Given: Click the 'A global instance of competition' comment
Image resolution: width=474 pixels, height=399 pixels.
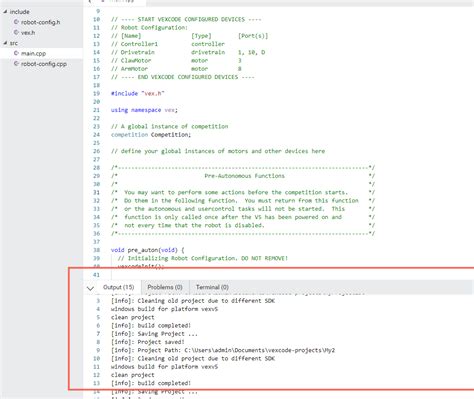Looking at the screenshot, I should point(170,127).
